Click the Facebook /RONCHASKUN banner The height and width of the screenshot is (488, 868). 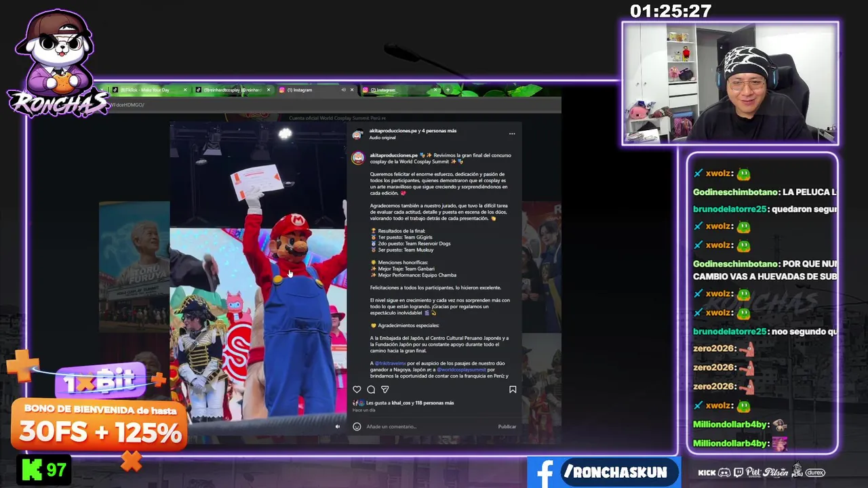[604, 472]
